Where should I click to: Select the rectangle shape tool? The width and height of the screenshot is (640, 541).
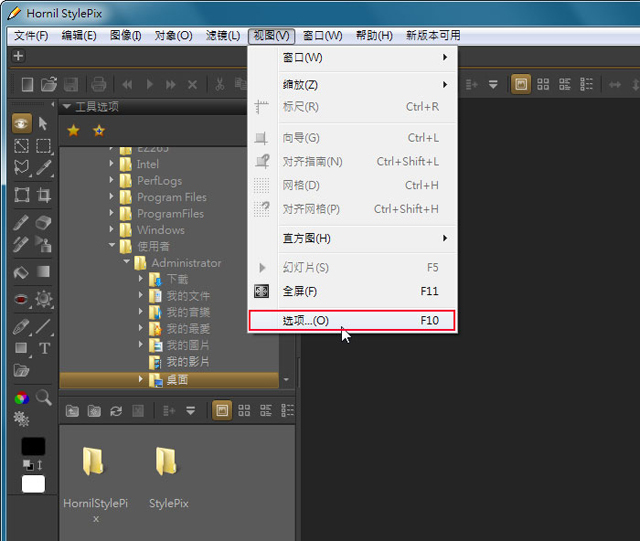(x=21, y=349)
